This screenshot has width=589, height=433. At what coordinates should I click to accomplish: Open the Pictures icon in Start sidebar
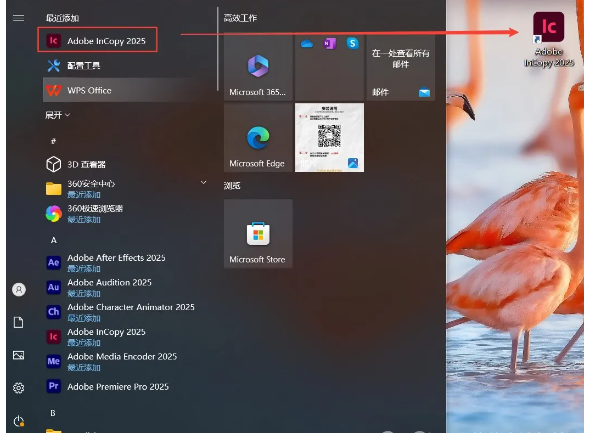tap(18, 355)
